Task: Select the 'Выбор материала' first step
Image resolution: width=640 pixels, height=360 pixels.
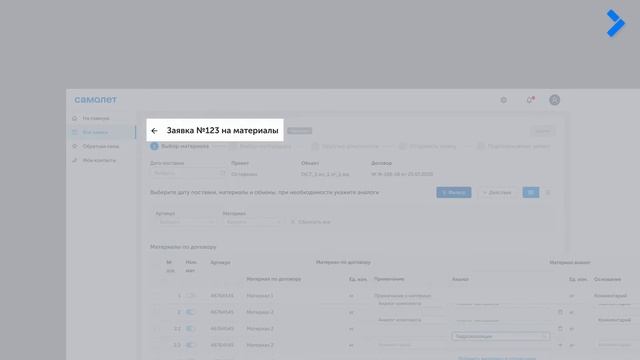Action: click(x=180, y=146)
